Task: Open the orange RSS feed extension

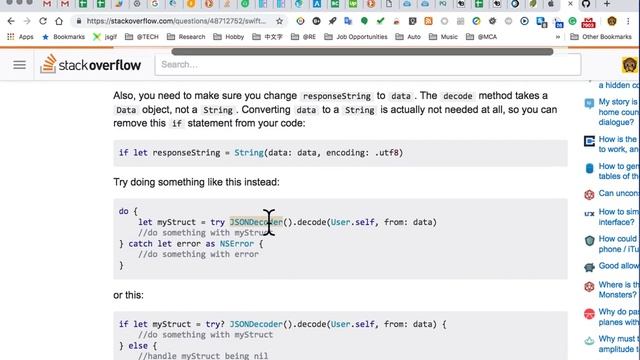Action: [428, 21]
